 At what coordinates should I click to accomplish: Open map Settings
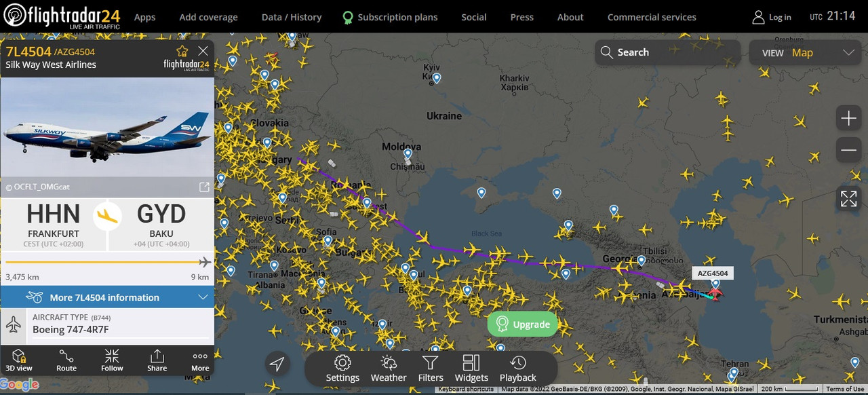point(342,369)
